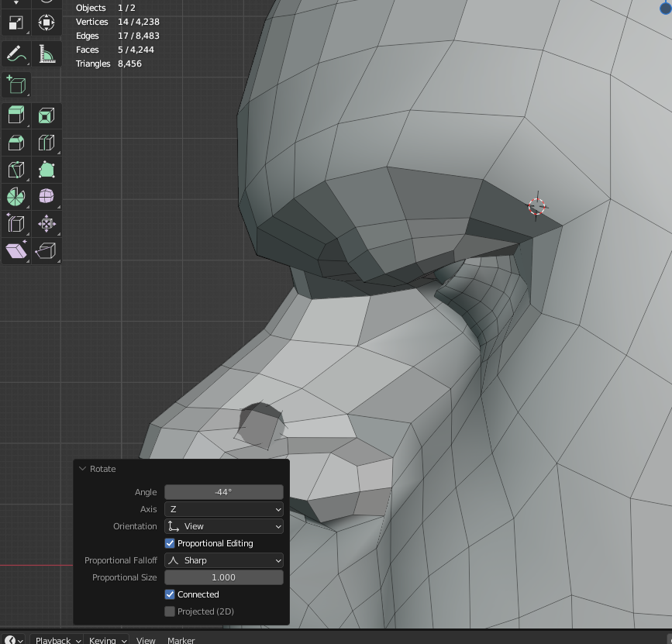Image resolution: width=672 pixels, height=644 pixels.
Task: Click the Angle field showing -44°
Action: 223,492
